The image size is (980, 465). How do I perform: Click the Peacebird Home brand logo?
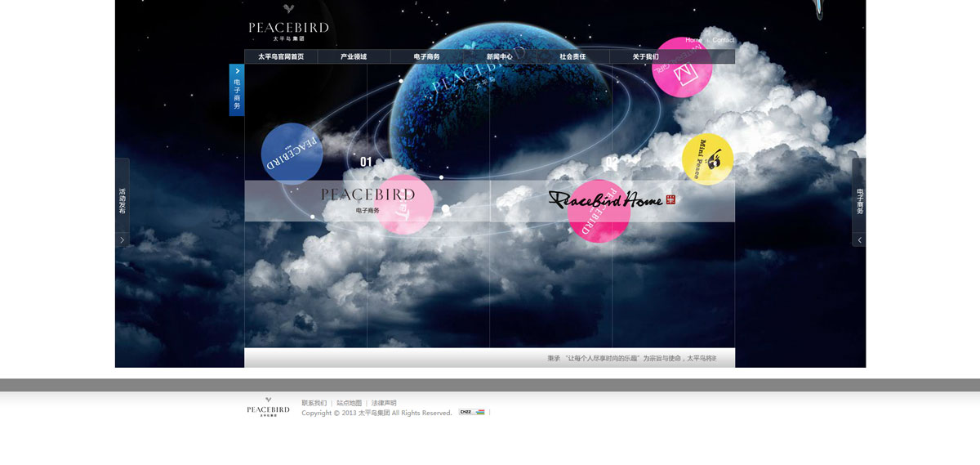[x=612, y=200]
